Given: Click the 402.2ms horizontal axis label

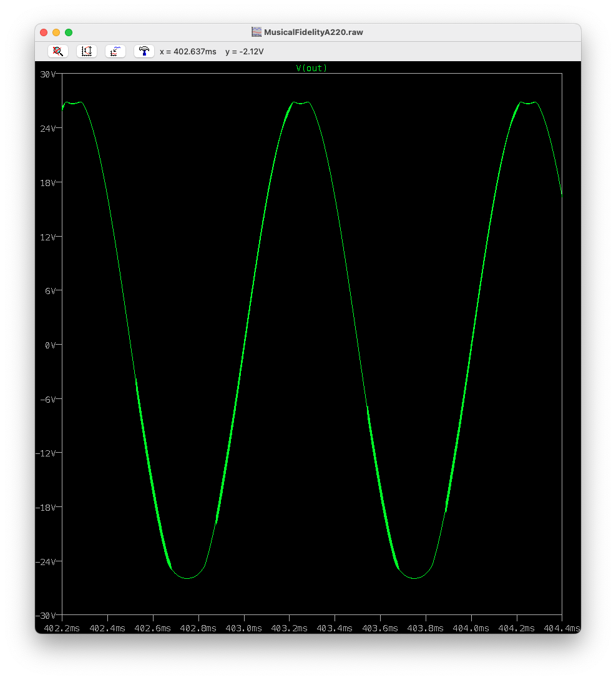Looking at the screenshot, I should pyautogui.click(x=62, y=628).
